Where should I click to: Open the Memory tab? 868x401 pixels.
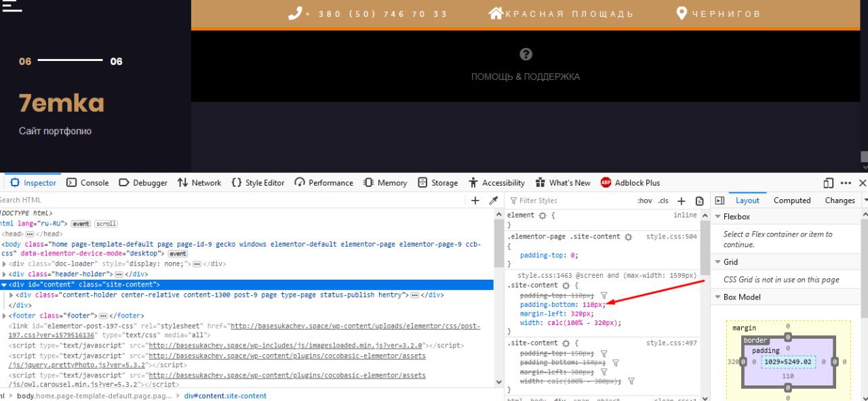click(385, 183)
